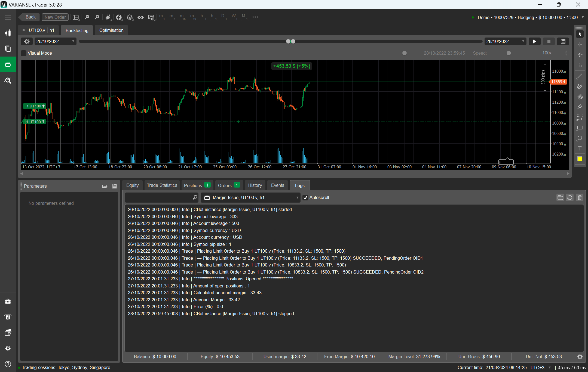588x372 pixels.
Task: Open the Facebook share icon menu
Action: (119, 17)
